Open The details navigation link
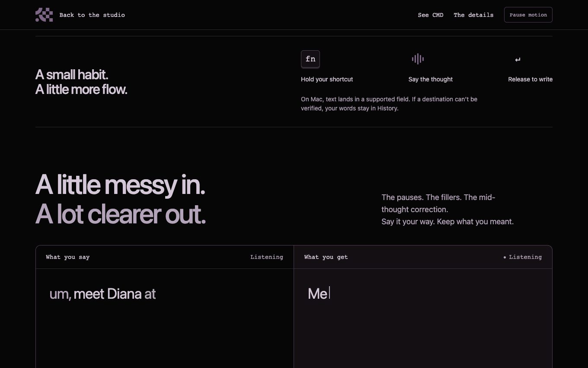This screenshot has width=588, height=368. (x=473, y=15)
